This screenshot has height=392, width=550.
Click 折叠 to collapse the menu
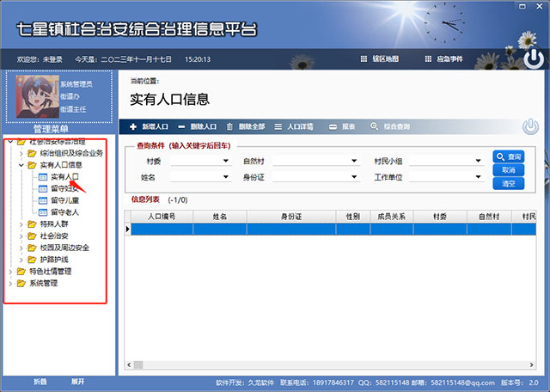click(x=40, y=382)
